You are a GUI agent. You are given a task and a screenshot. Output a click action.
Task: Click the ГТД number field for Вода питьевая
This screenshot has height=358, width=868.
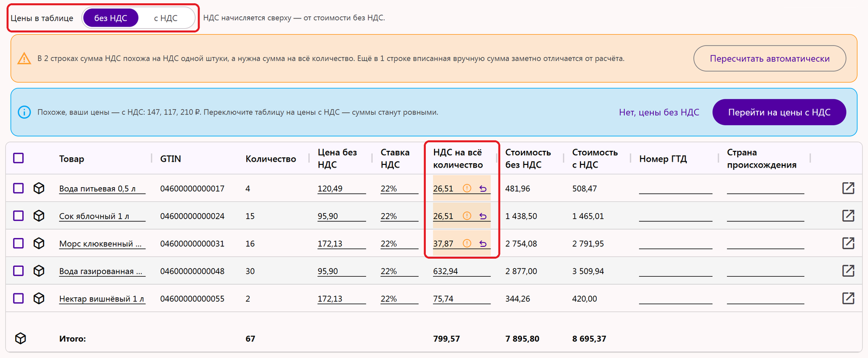[x=675, y=189]
